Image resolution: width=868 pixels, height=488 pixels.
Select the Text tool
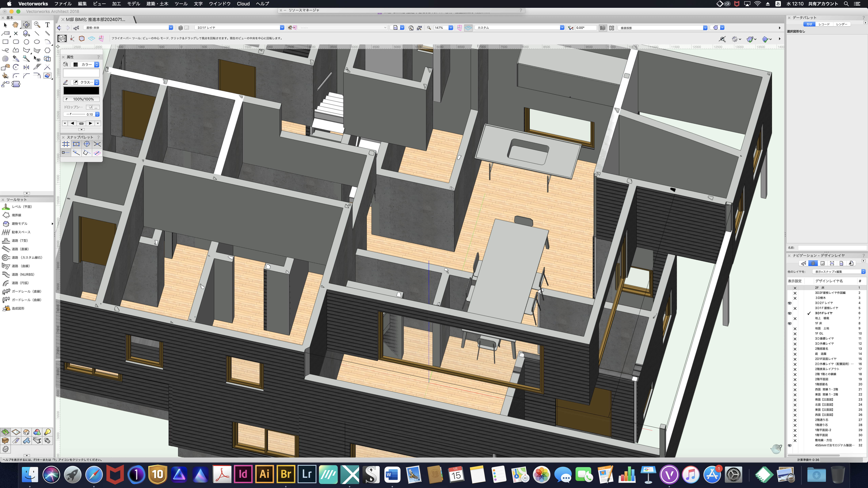47,25
